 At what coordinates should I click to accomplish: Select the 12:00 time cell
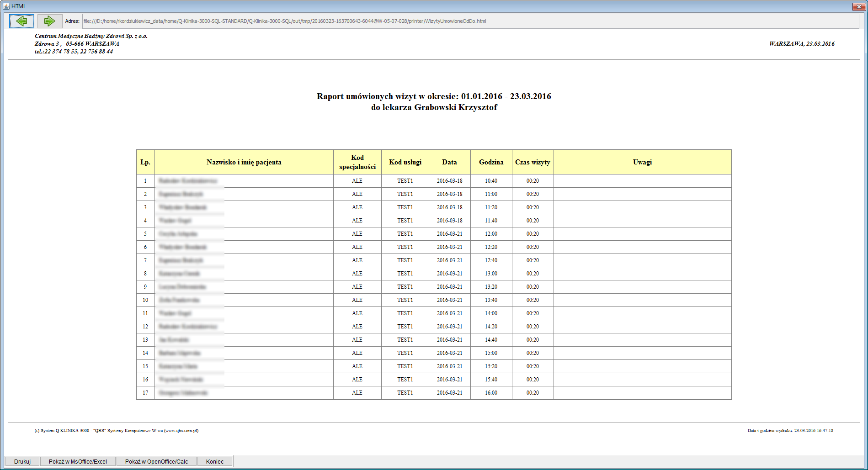(491, 234)
